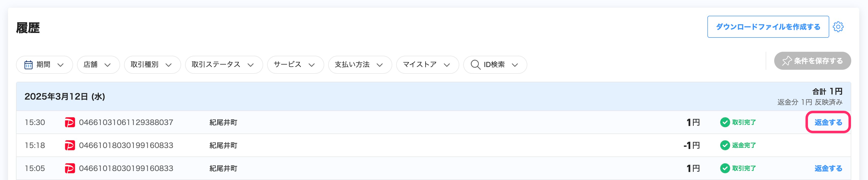The image size is (868, 180).
Task: Click the green check beside 返金完了
Action: tap(725, 145)
